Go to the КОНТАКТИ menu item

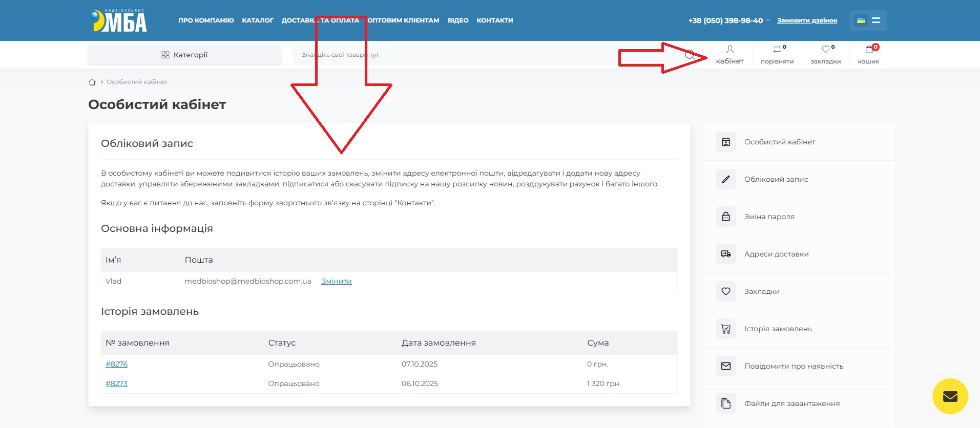pyautogui.click(x=494, y=20)
